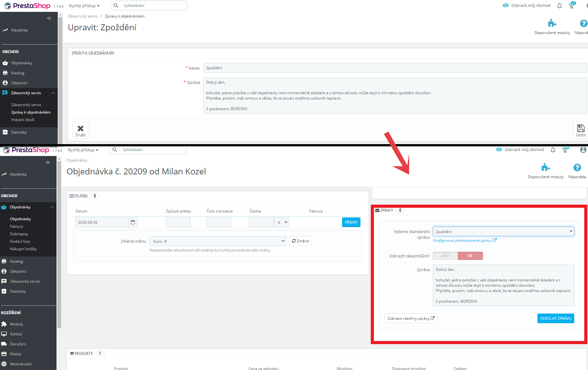
Task: Open the trophy icon with badge 11
Action: 572,5
